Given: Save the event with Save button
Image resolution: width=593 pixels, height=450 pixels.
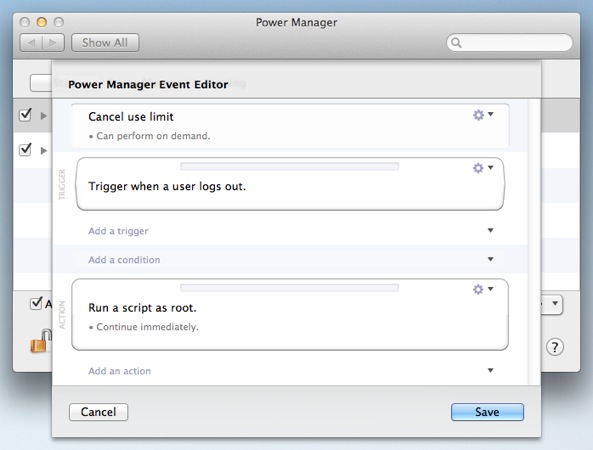Looking at the screenshot, I should (487, 412).
